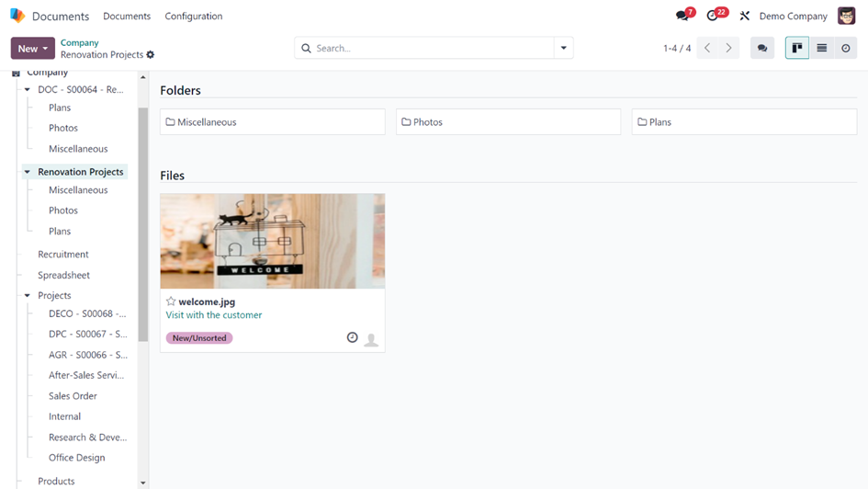Image resolution: width=868 pixels, height=489 pixels.
Task: Toggle the chatter panel button
Action: (x=762, y=48)
